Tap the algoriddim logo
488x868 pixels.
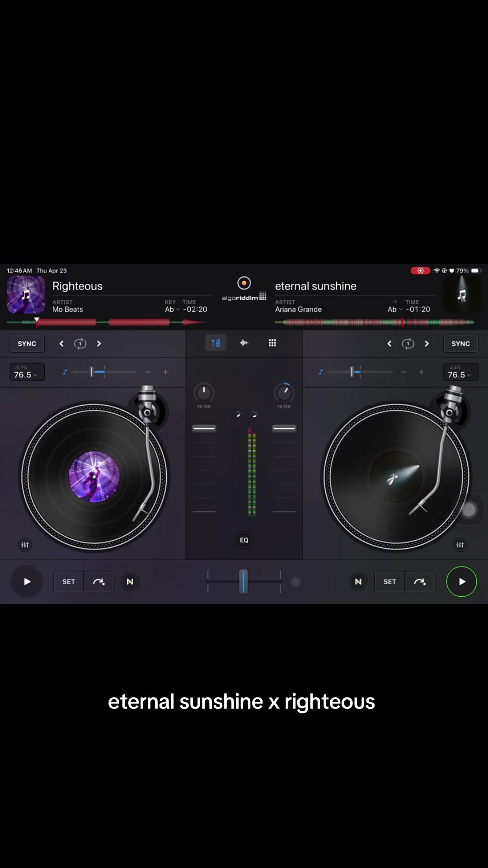tap(244, 297)
